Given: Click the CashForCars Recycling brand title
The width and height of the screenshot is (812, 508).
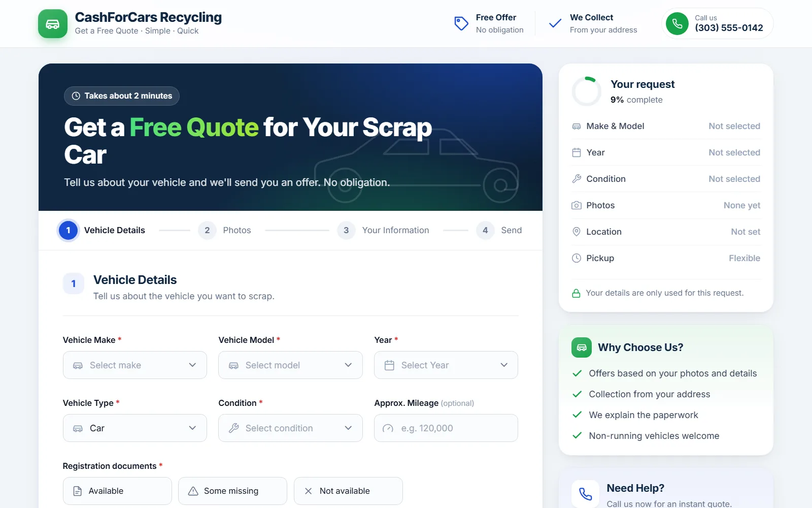Looking at the screenshot, I should click(148, 17).
